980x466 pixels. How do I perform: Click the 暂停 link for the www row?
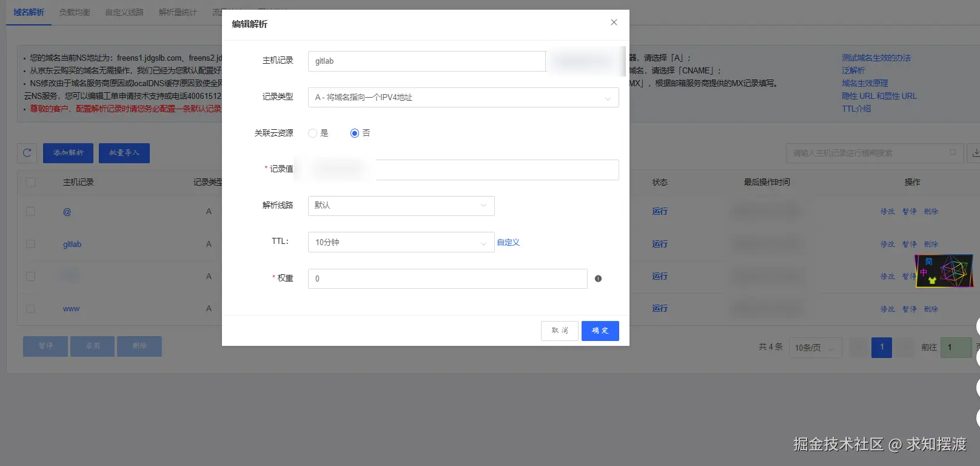tap(910, 309)
